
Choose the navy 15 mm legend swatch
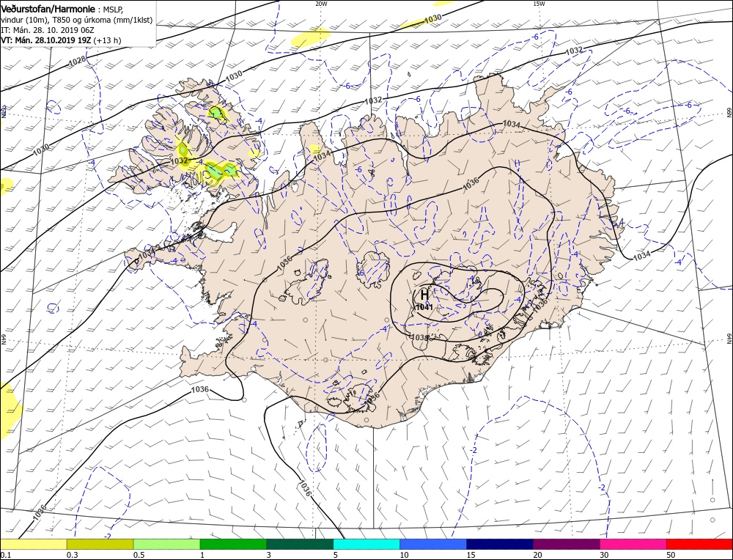500,544
